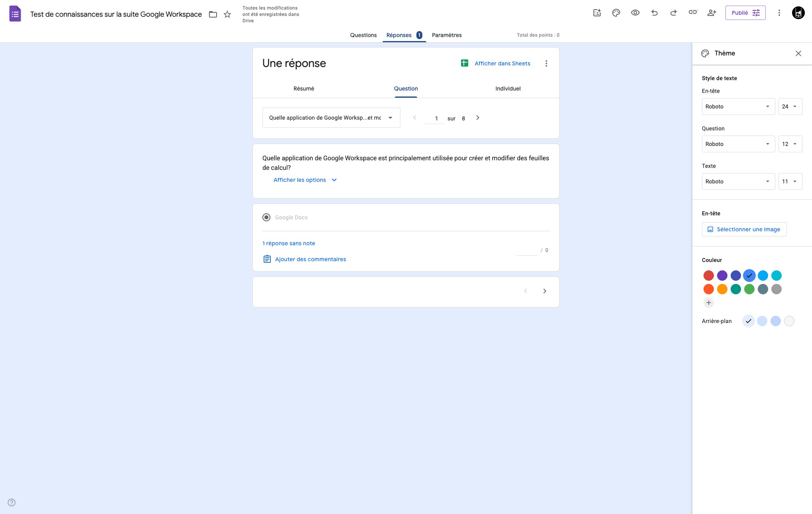
Task: Choose the green theme color
Action: 749,289
